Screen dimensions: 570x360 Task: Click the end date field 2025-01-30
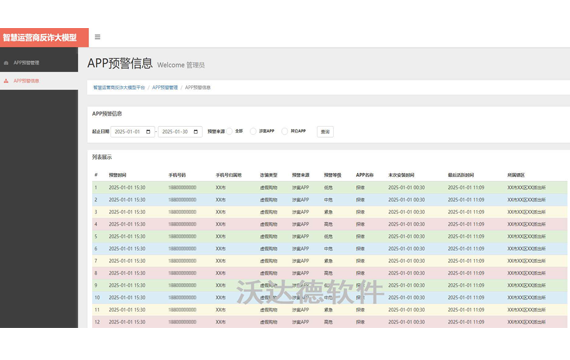coord(180,132)
